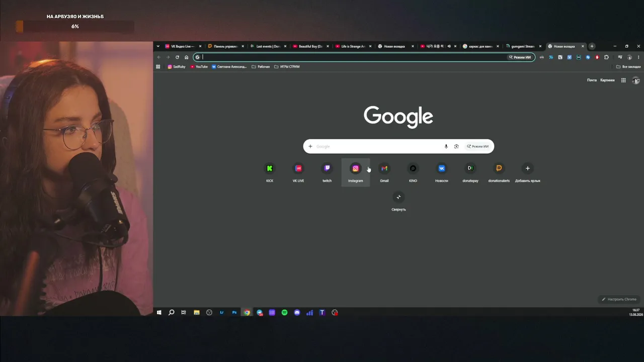This screenshot has width=644, height=362.
Task: Click Режим ИИ inside the Google search box
Action: 477,146
